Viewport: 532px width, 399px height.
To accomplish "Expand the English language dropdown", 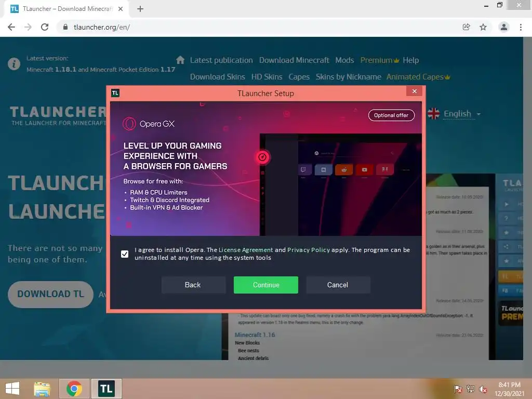I will pos(462,114).
